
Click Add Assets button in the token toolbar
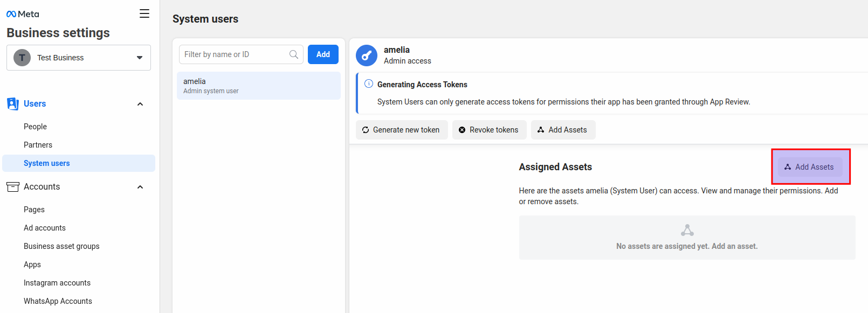(x=563, y=130)
